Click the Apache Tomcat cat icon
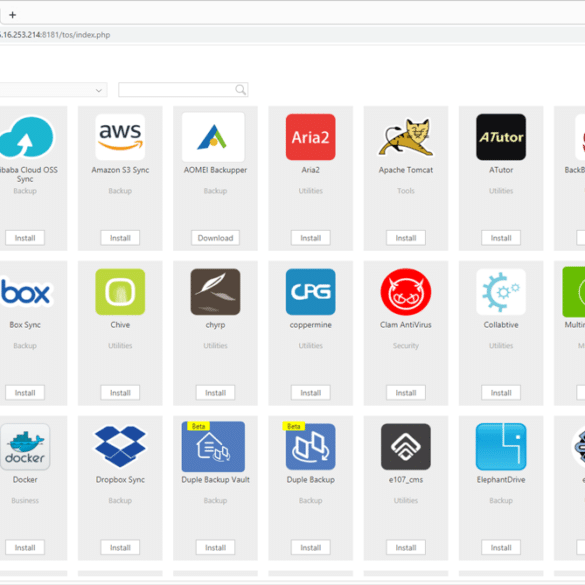The width and height of the screenshot is (585, 585). point(406,137)
